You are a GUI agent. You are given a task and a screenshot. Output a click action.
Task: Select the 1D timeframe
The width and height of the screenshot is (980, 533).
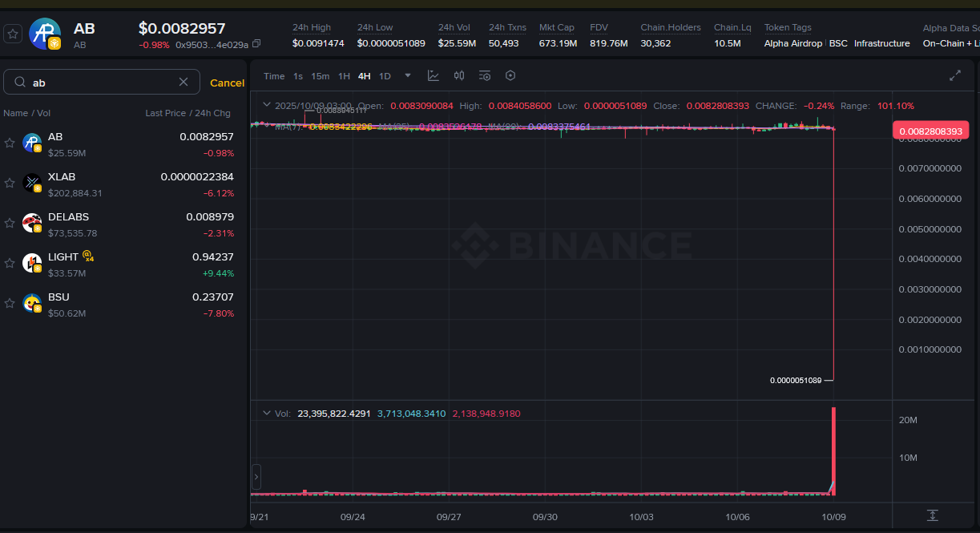tap(385, 76)
